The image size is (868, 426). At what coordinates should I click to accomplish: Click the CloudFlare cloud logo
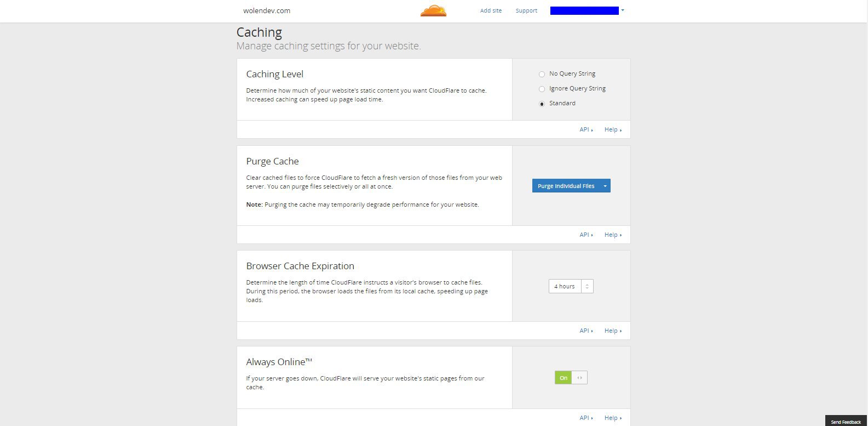click(x=433, y=10)
